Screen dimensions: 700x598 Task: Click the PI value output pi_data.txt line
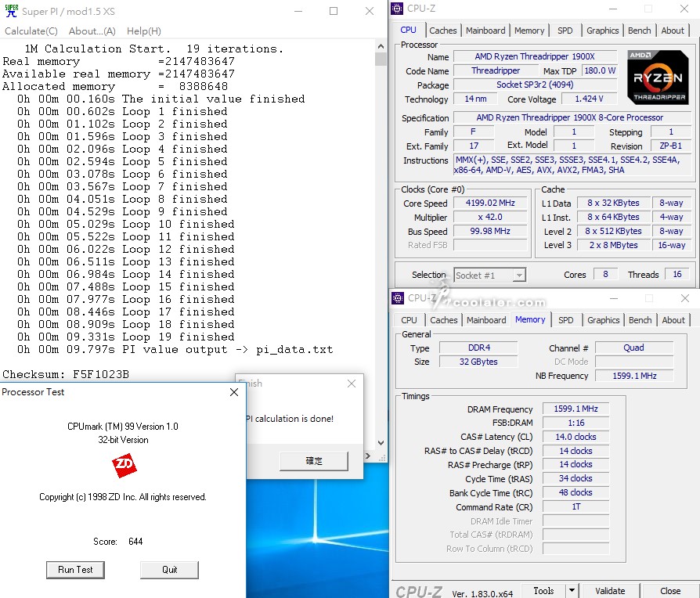click(175, 349)
